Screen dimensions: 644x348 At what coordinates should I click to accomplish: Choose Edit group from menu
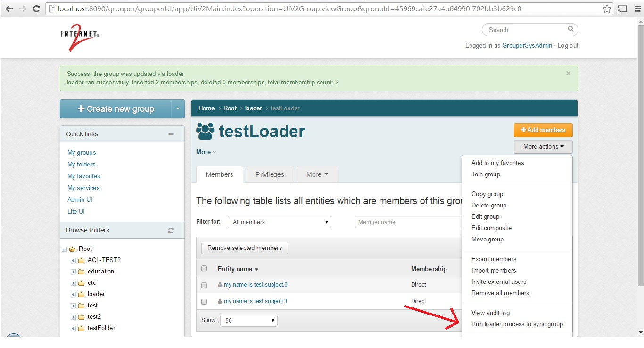point(485,217)
